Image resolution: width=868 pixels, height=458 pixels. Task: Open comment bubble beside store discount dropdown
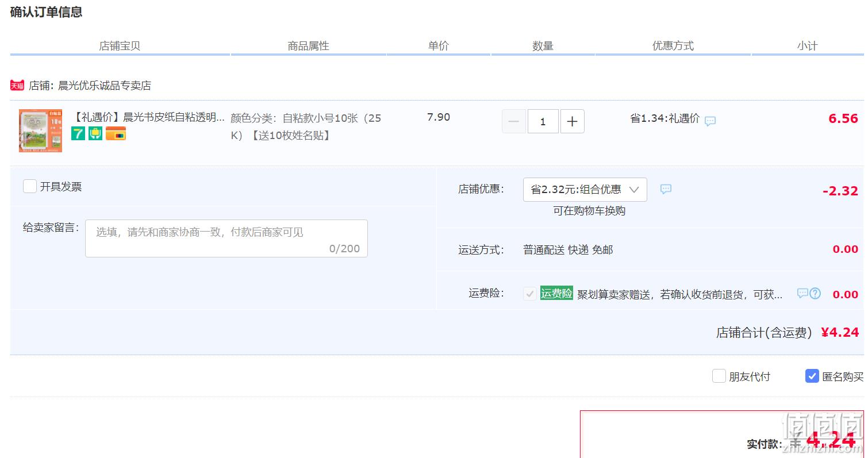(666, 189)
